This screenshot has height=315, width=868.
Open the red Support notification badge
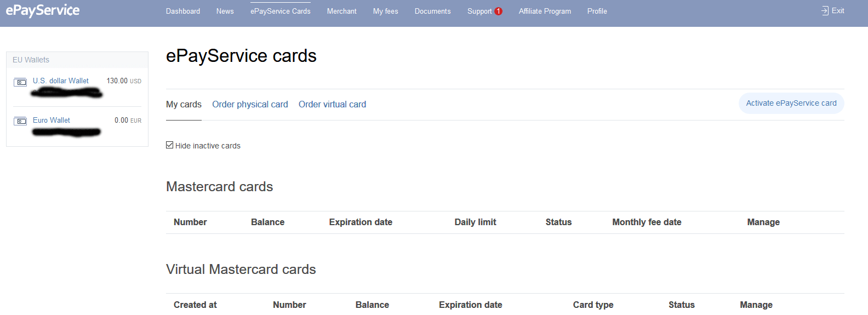coord(498,11)
